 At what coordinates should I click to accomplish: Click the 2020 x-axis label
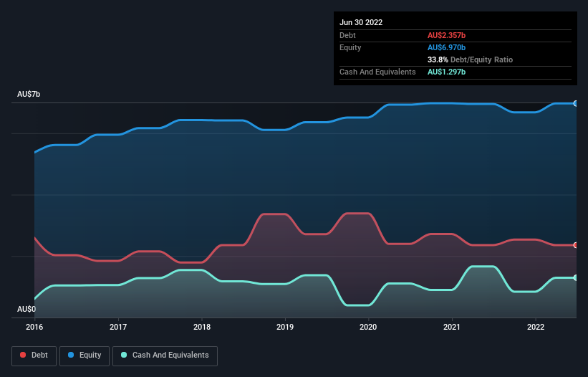click(x=368, y=327)
